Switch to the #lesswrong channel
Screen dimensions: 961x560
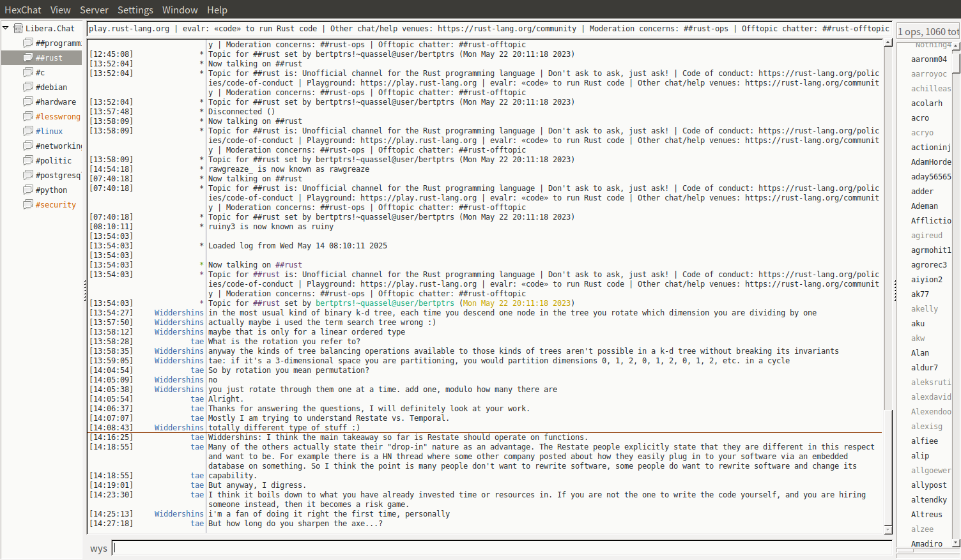58,116
